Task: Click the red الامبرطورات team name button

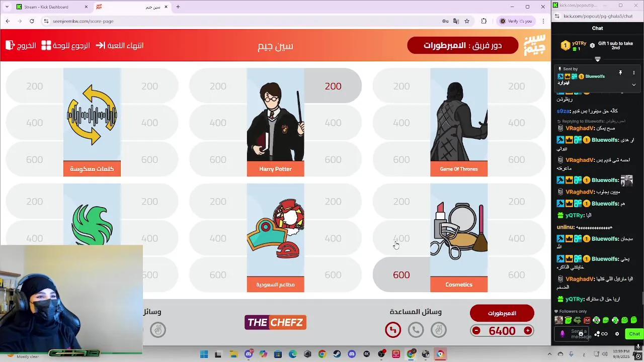Action: point(502,313)
